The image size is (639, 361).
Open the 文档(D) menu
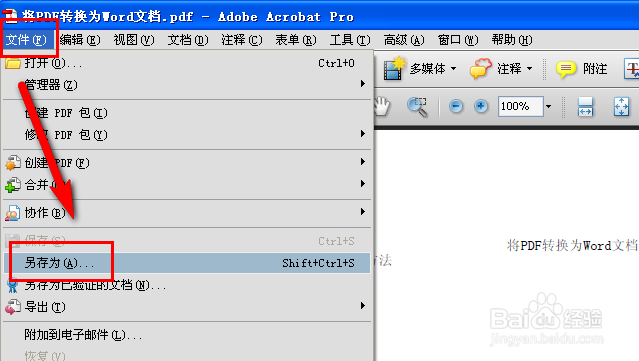tap(187, 40)
